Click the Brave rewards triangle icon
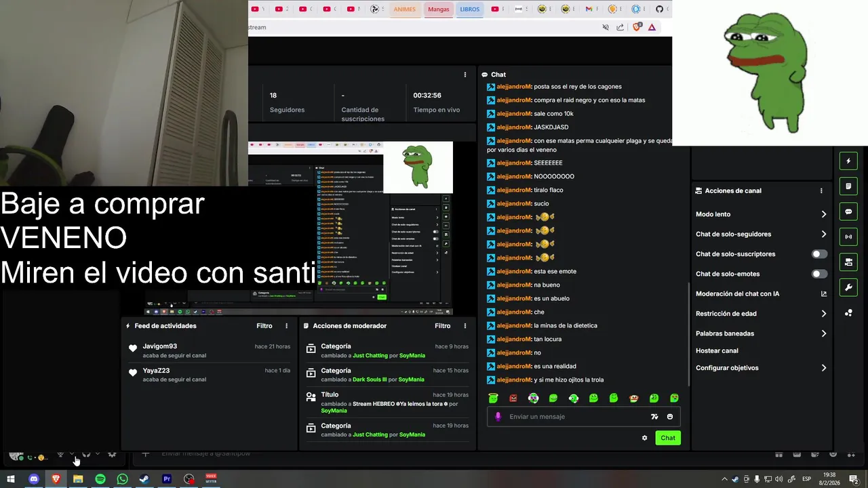 (x=652, y=27)
